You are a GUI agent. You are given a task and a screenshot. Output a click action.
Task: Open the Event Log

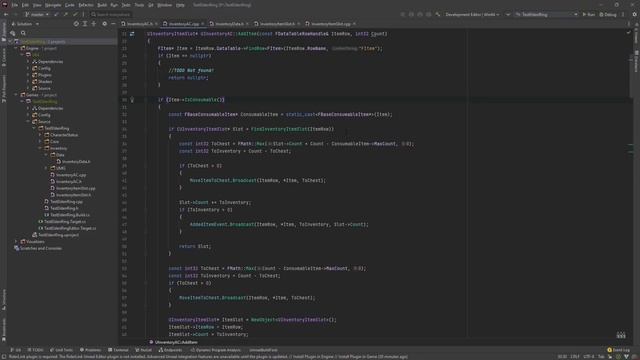[x=619, y=350]
